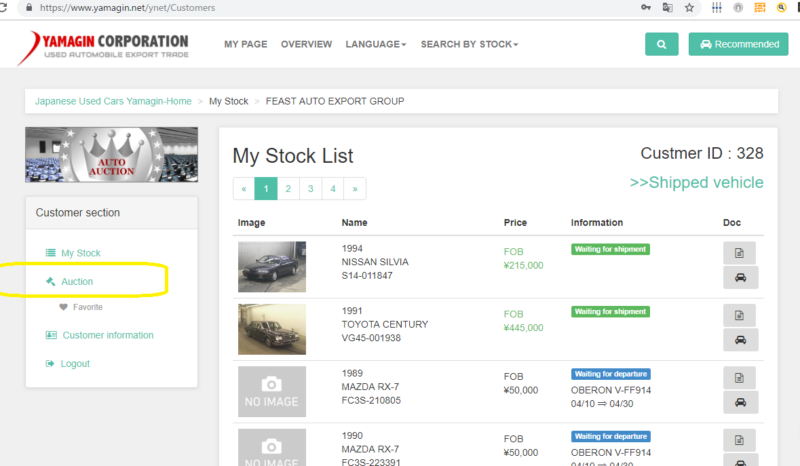Open the Nissan Silvia car thumbnail

click(x=272, y=266)
